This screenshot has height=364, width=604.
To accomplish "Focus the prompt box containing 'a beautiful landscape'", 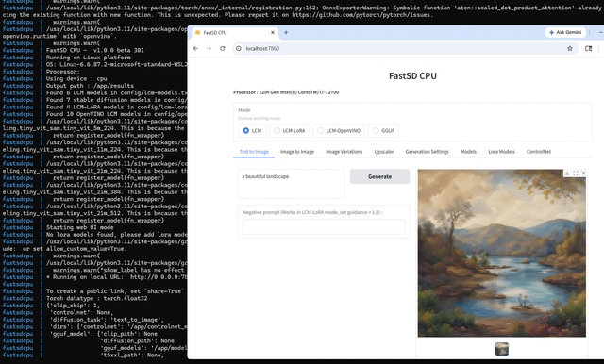I will 291,184.
